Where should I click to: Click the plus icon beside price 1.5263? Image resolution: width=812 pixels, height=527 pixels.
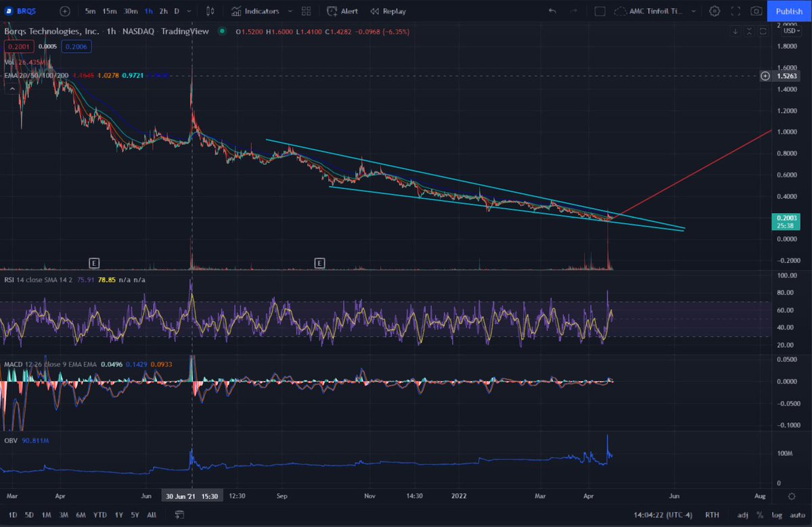765,76
